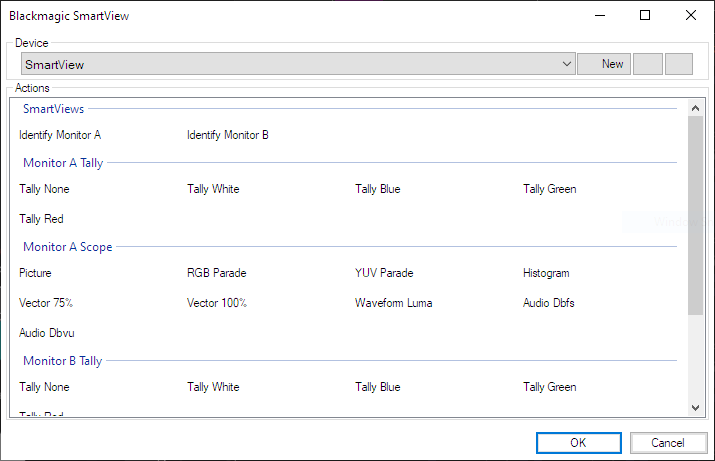Click the scroll down arrow in Actions list
The width and height of the screenshot is (715, 461).
point(696,407)
